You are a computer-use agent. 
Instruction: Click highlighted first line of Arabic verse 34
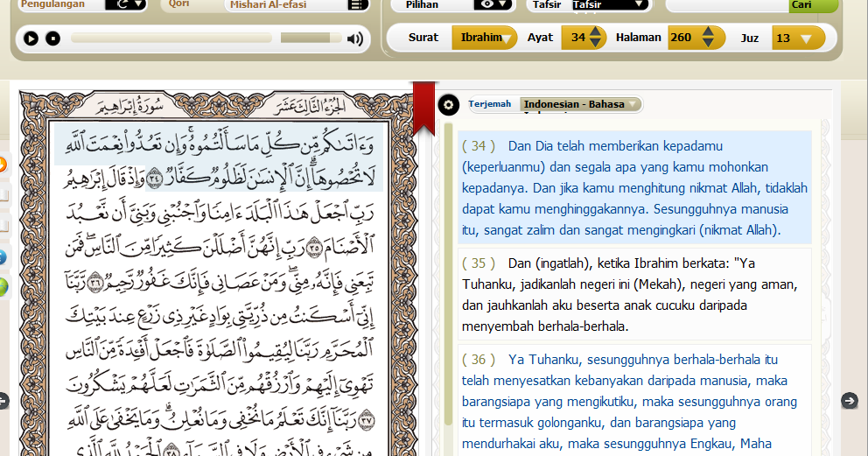coord(219,144)
